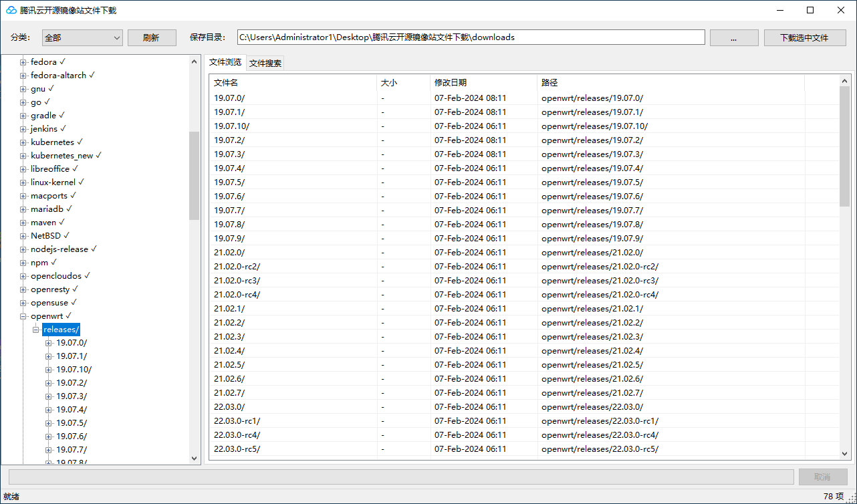Click the Tencent cloud app icon in title bar
Viewport: 857px width, 504px height.
click(11, 10)
